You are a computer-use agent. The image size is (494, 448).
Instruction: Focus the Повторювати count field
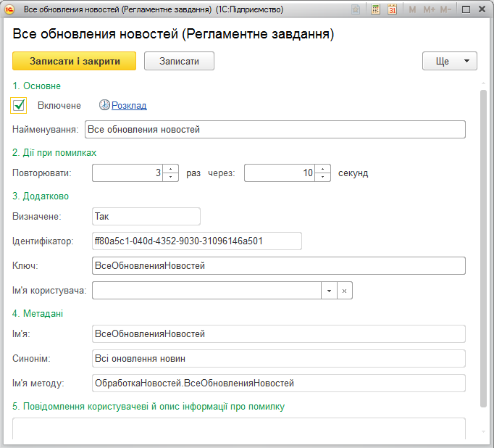pos(127,173)
